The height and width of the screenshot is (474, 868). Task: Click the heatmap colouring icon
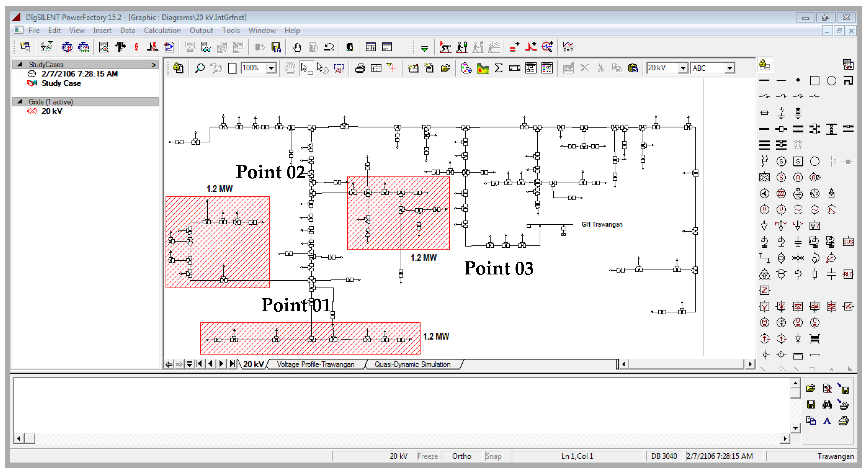click(483, 68)
